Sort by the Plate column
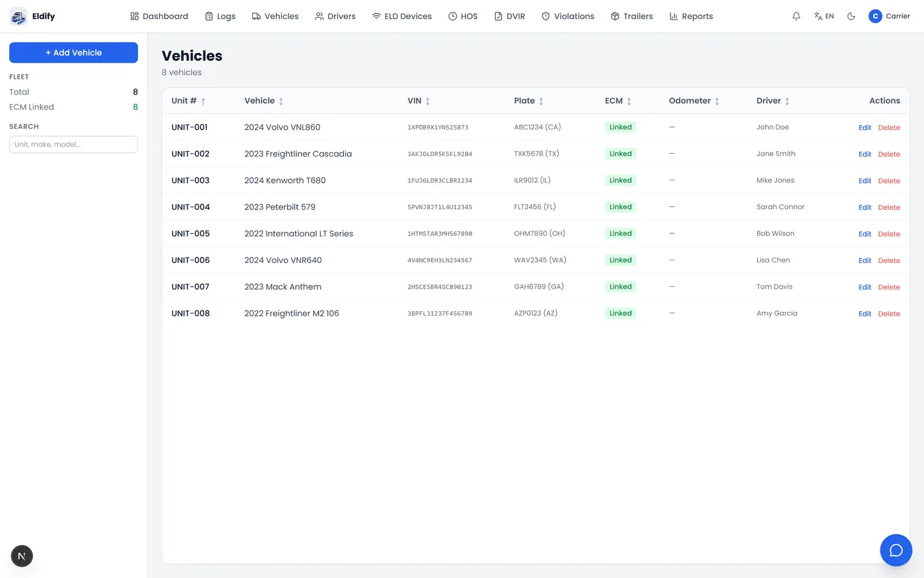This screenshot has height=578, width=924. pyautogui.click(x=529, y=101)
